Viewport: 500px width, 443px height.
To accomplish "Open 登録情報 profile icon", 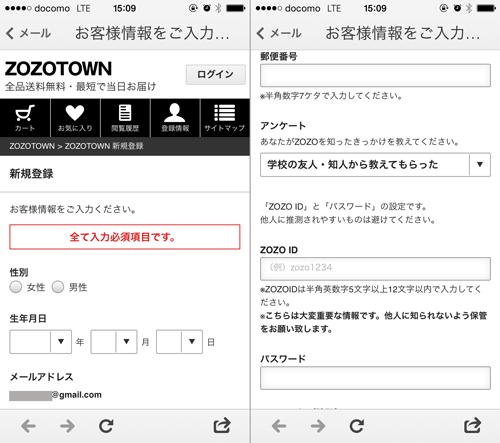I will [x=175, y=118].
